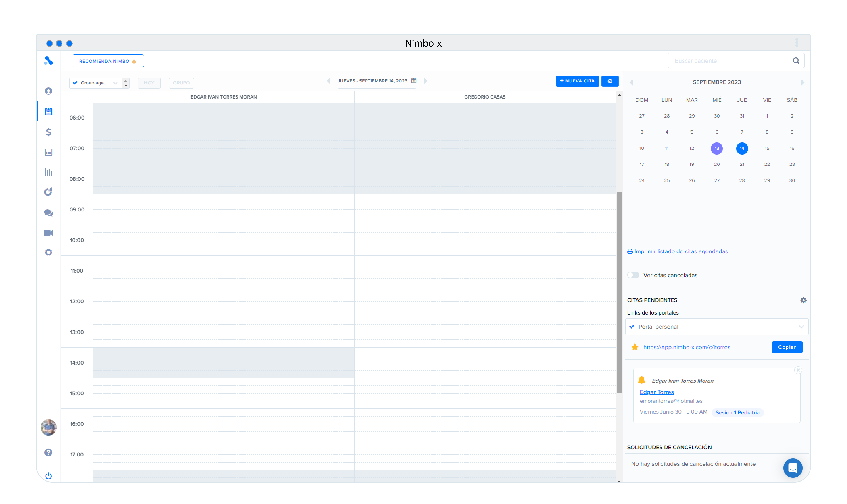Click the Septiembre 2023 month title

click(717, 82)
